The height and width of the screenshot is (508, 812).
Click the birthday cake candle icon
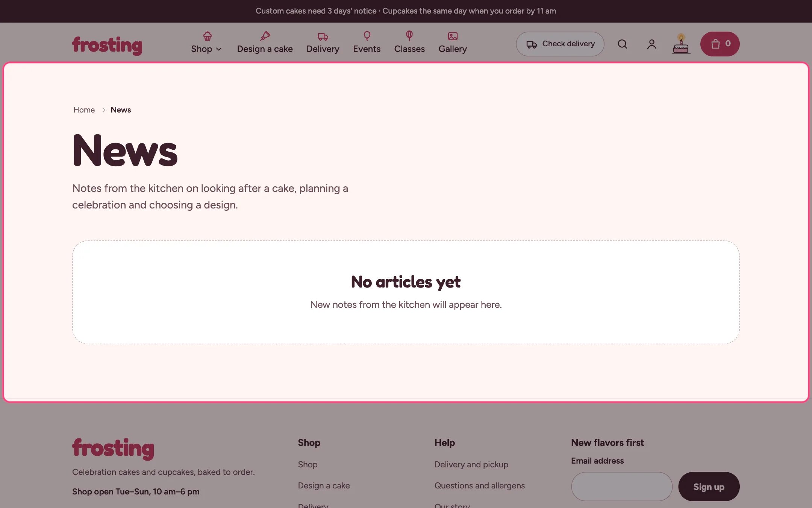681,44
